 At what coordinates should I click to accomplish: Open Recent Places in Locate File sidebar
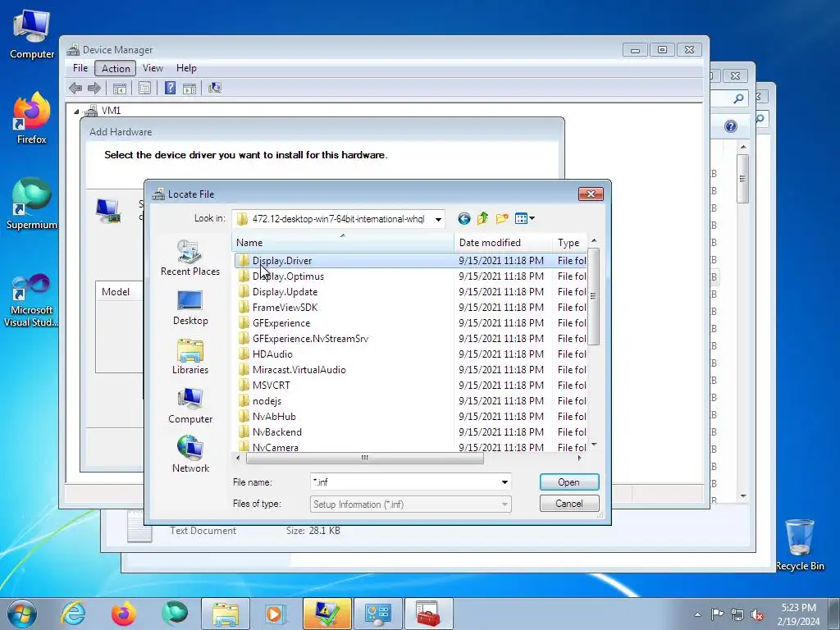190,258
